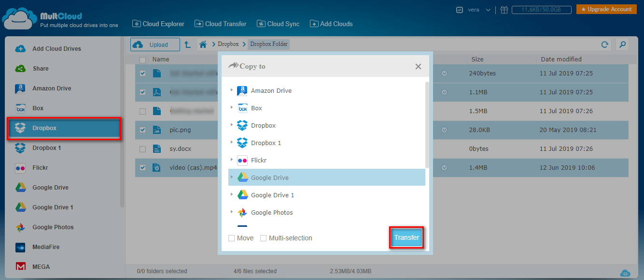
Task: Expand Google Photos tree node in dialog
Action: [x=232, y=212]
